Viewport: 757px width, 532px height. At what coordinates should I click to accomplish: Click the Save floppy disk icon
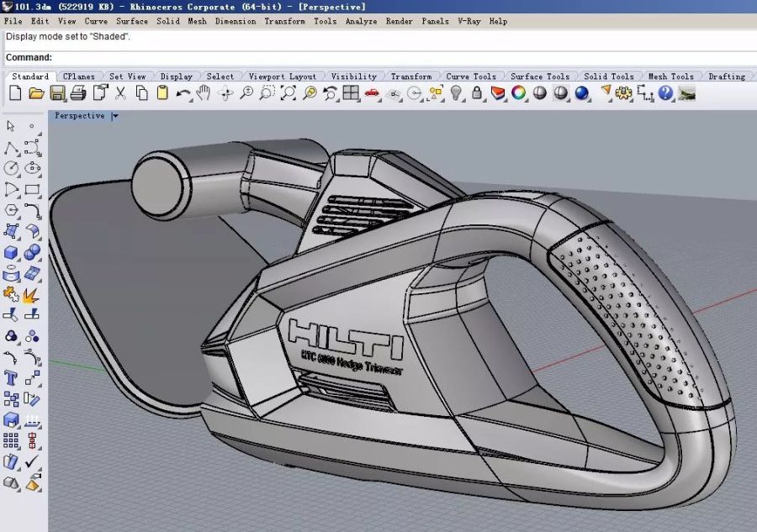57,93
